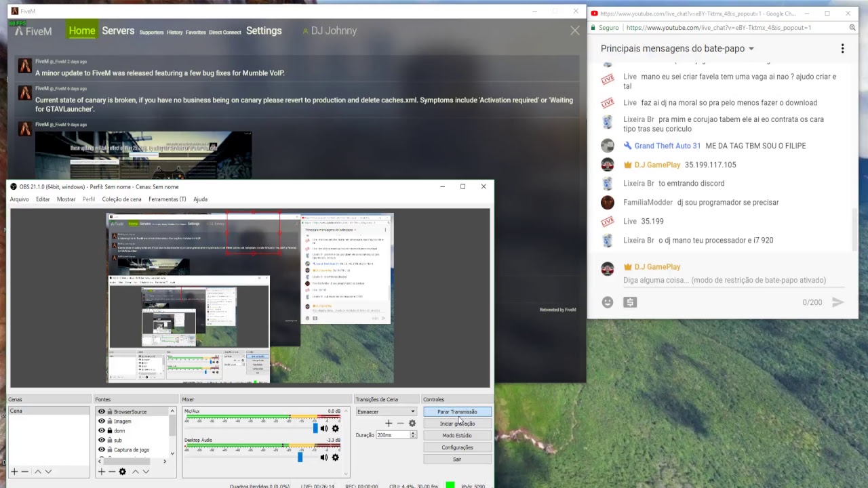Toggle visibility of donn source

click(x=102, y=430)
